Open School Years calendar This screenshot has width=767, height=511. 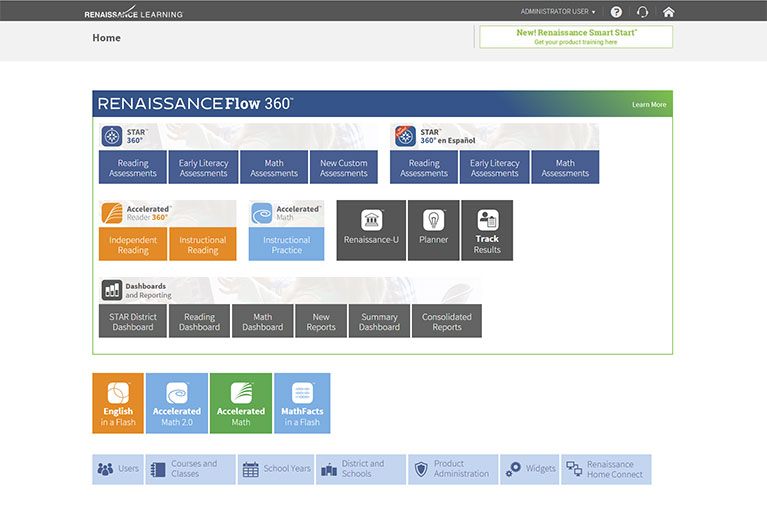[276, 469]
